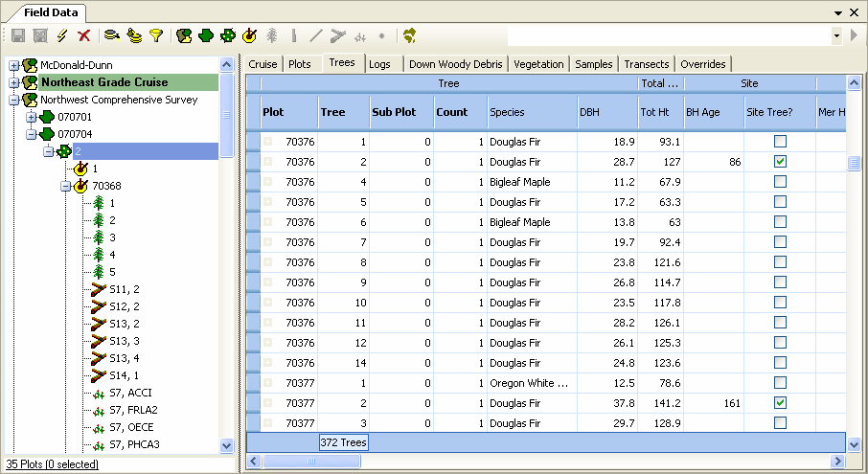Click the Save floppy disk icon
868x474 pixels.
click(x=18, y=36)
